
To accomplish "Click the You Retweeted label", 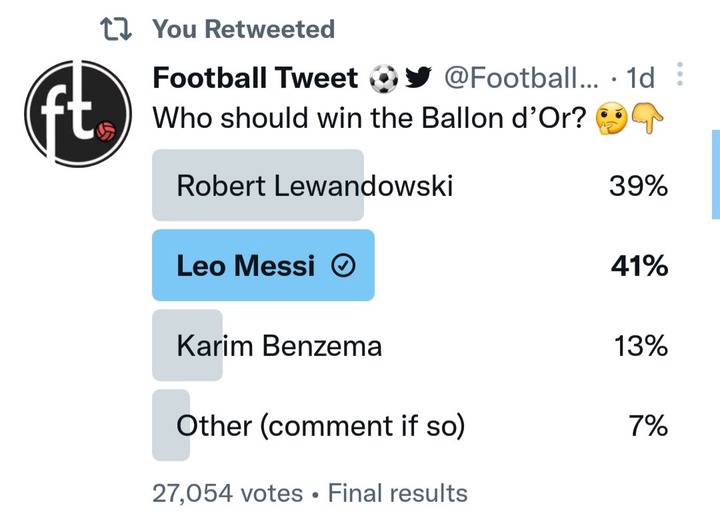I will click(244, 29).
